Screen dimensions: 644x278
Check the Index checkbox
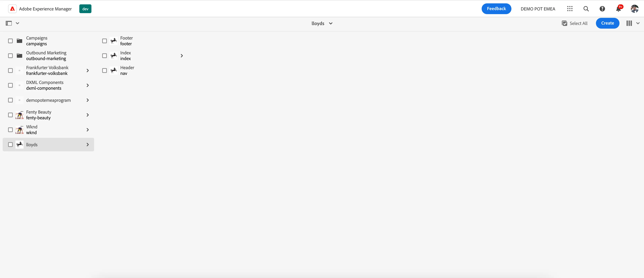pyautogui.click(x=105, y=56)
